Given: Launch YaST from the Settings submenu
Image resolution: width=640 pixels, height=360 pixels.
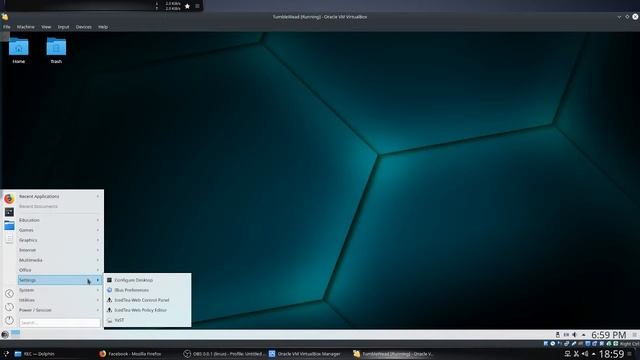Looking at the screenshot, I should (148, 320).
